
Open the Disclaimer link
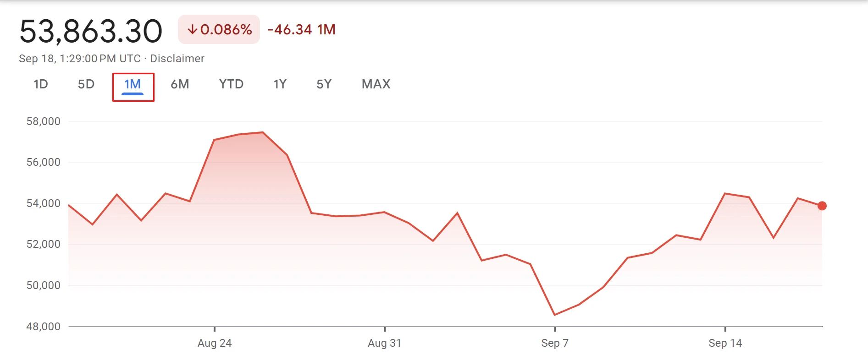click(x=177, y=59)
